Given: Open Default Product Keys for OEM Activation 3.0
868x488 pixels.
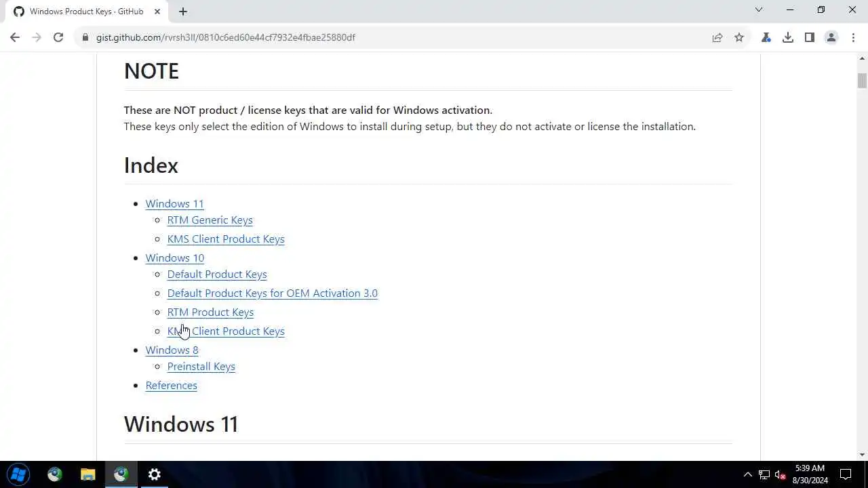Looking at the screenshot, I should click(272, 293).
